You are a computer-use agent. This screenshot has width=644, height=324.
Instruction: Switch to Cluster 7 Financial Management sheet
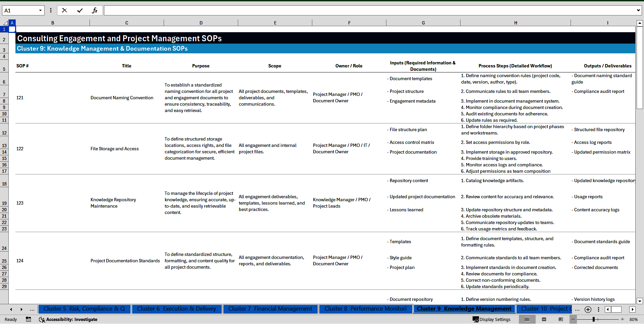tap(270, 309)
